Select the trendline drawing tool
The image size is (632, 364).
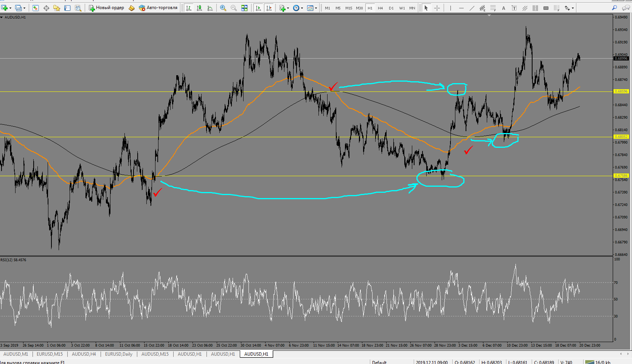click(x=472, y=8)
